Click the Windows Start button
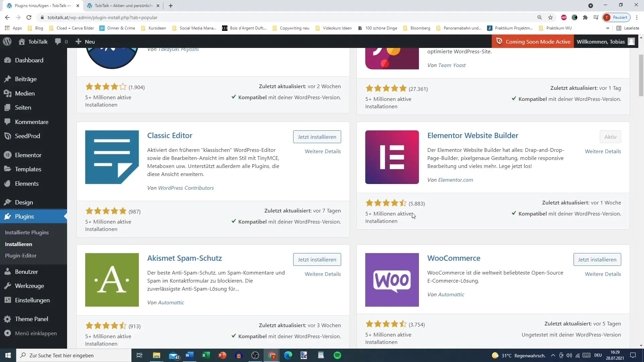This screenshot has height=362, width=644. click(8, 355)
